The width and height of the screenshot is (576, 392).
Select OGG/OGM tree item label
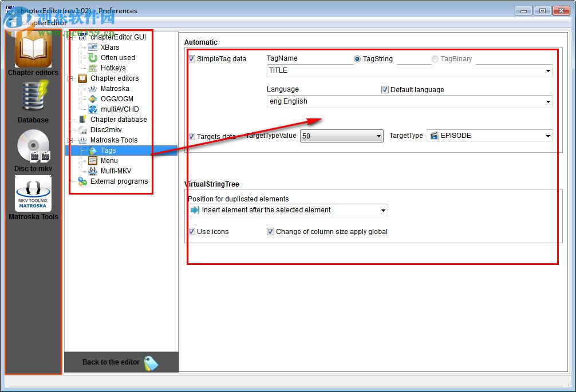tap(117, 99)
